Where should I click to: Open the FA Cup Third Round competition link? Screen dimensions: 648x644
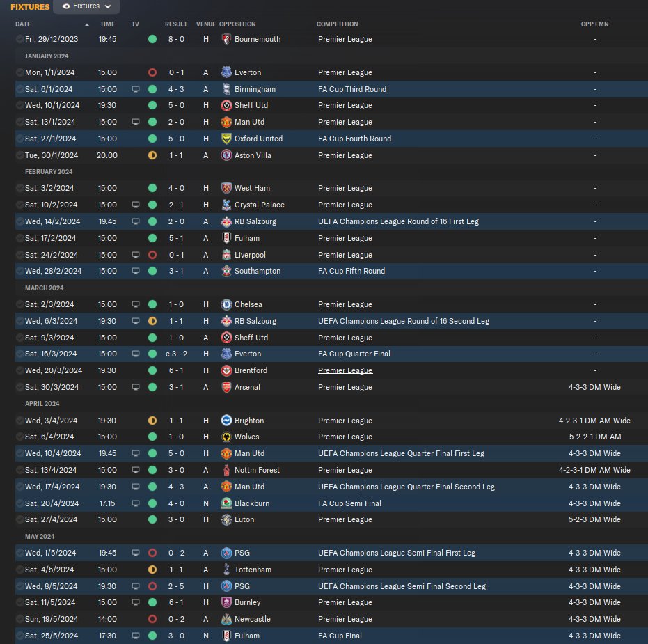[352, 89]
